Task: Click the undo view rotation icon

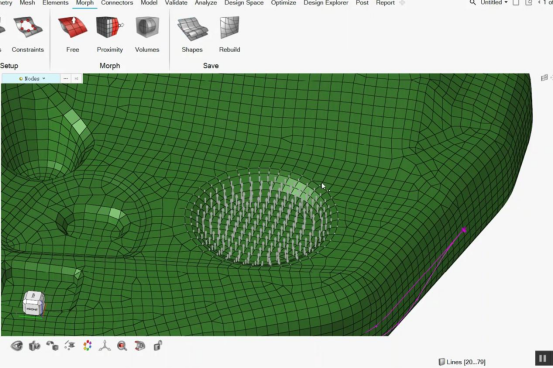Action: (x=52, y=346)
